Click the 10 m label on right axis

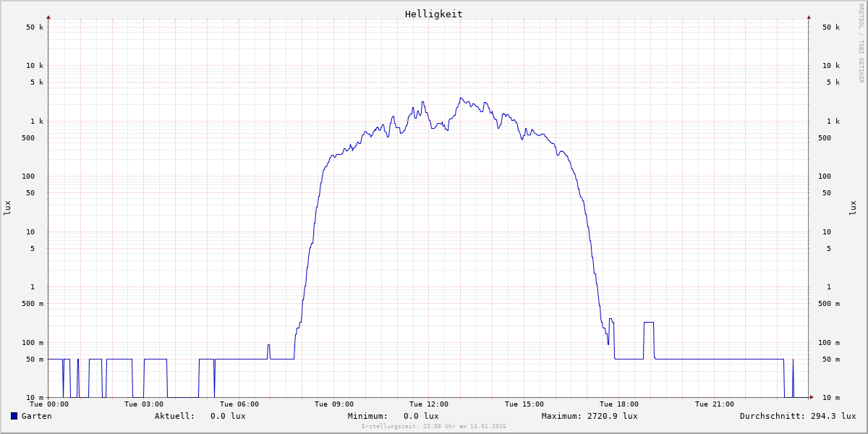click(x=831, y=398)
